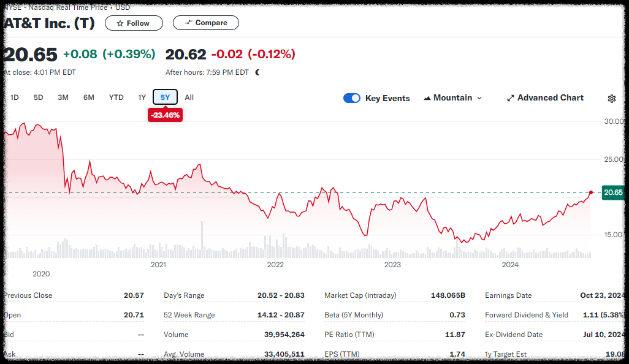This screenshot has width=629, height=364.
Task: Select the 5D time range tab
Action: pos(38,97)
